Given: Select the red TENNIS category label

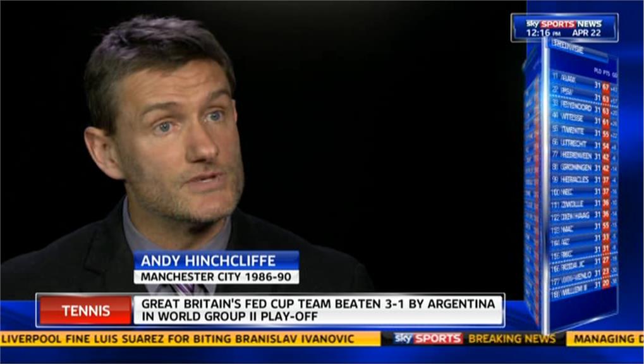Looking at the screenshot, I should (85, 310).
